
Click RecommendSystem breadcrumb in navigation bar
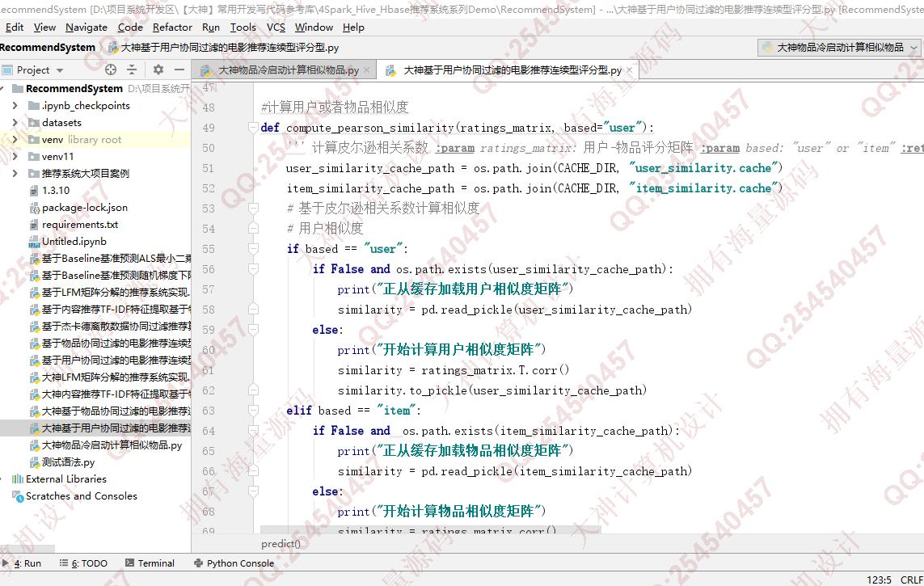pyautogui.click(x=47, y=47)
